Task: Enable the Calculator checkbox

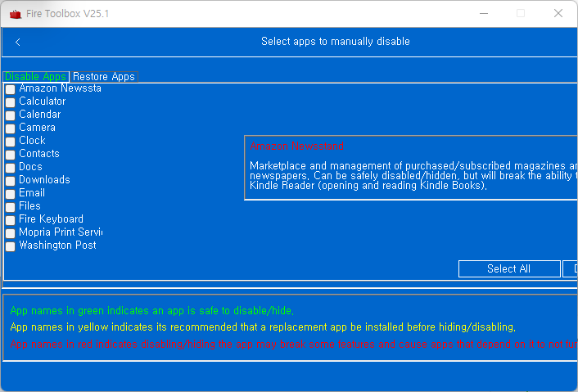Action: 11,102
